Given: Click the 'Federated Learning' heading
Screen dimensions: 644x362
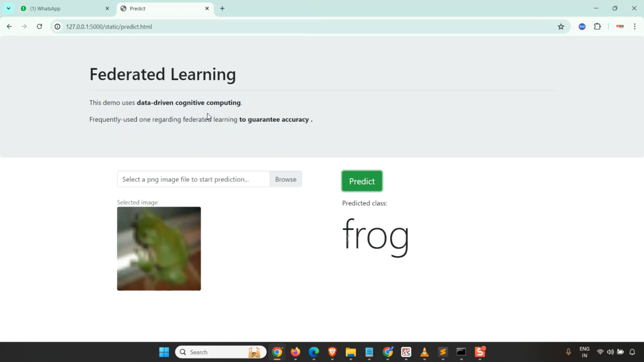Looking at the screenshot, I should tap(163, 74).
